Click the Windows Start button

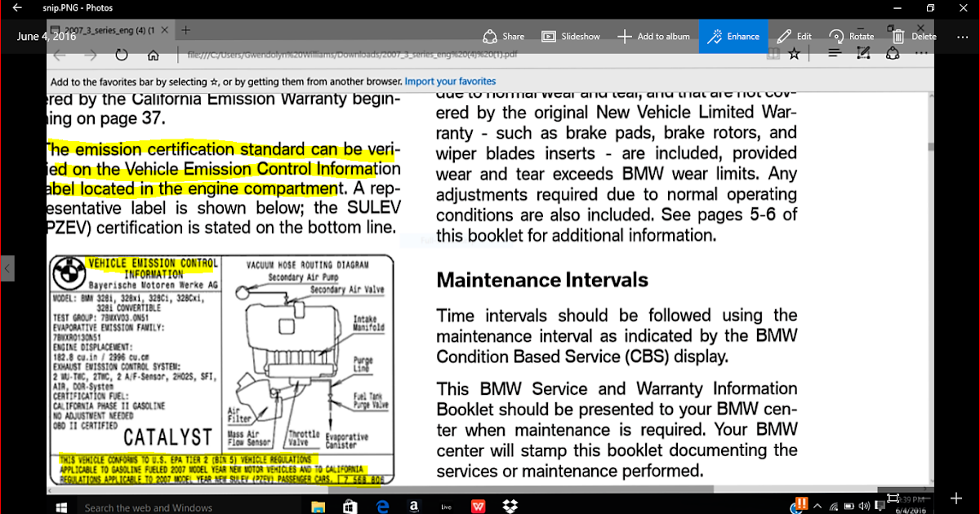60,507
